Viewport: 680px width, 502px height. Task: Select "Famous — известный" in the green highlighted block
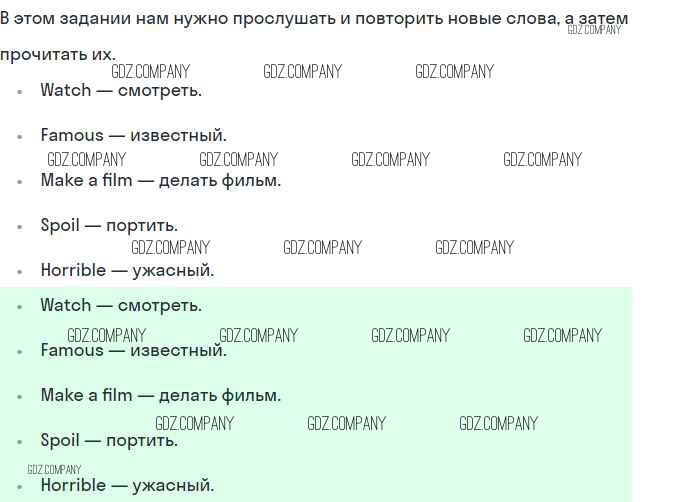(x=133, y=350)
